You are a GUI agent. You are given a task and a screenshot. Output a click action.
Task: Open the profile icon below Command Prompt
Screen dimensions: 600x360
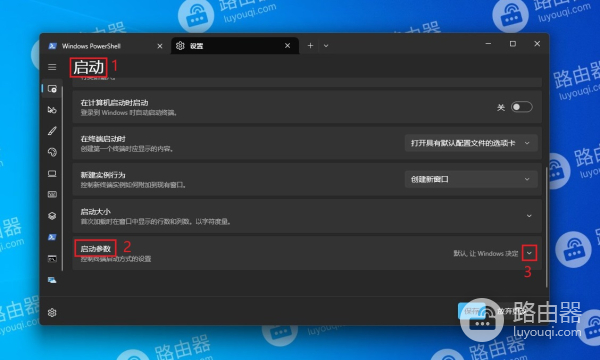point(52,280)
